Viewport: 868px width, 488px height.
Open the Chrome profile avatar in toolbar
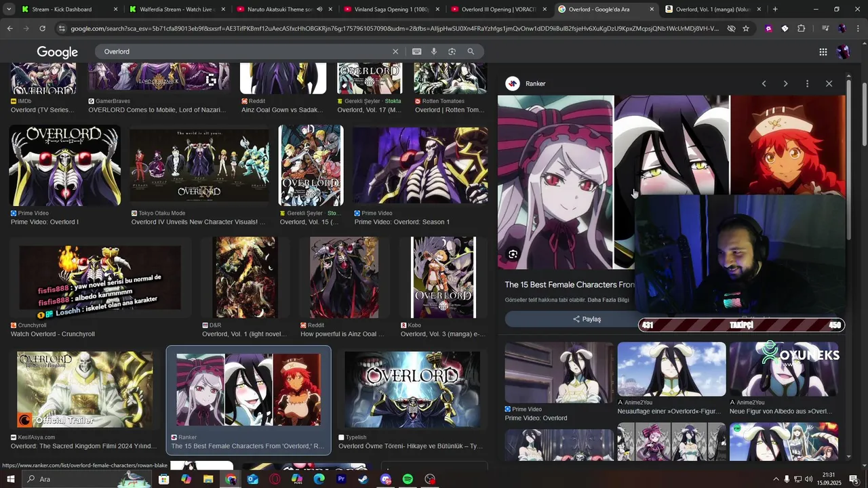pyautogui.click(x=842, y=28)
